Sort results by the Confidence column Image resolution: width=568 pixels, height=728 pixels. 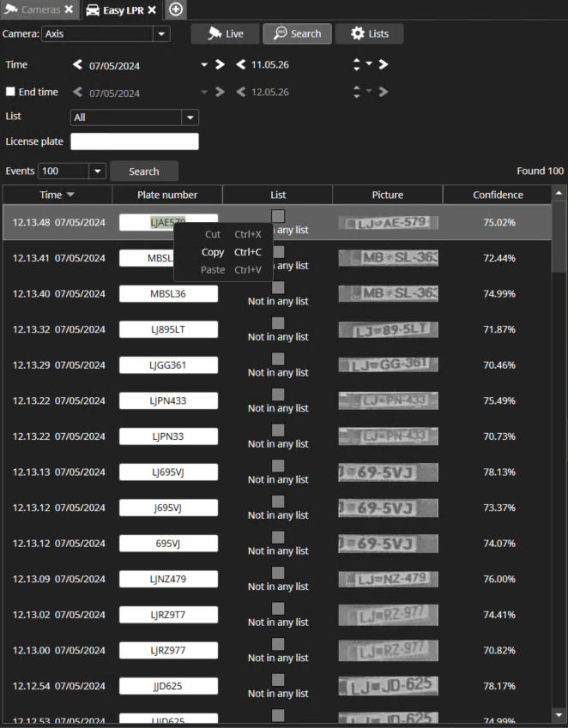tap(498, 195)
